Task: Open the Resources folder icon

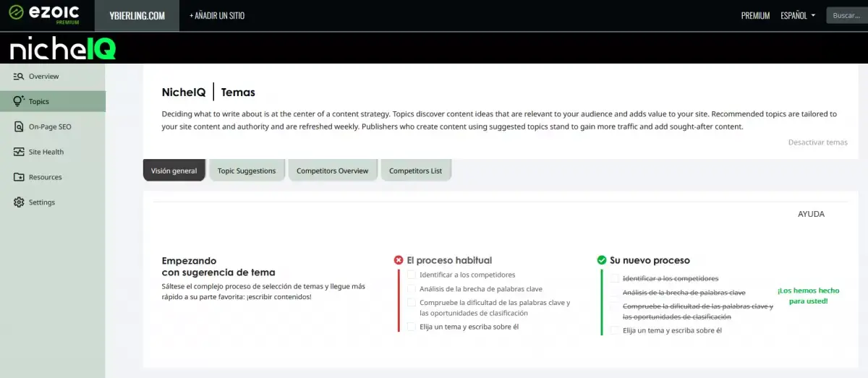Action: (x=19, y=178)
